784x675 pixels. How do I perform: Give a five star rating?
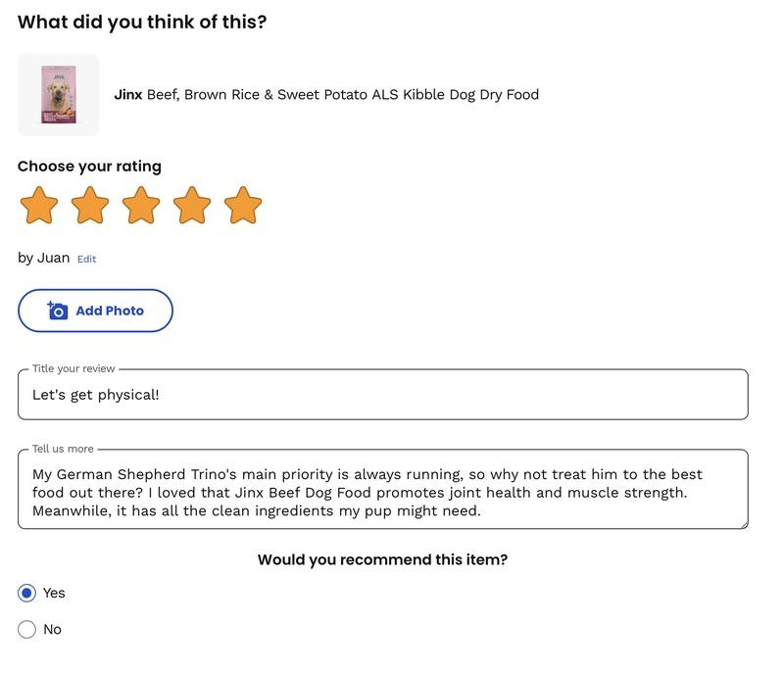point(243,206)
